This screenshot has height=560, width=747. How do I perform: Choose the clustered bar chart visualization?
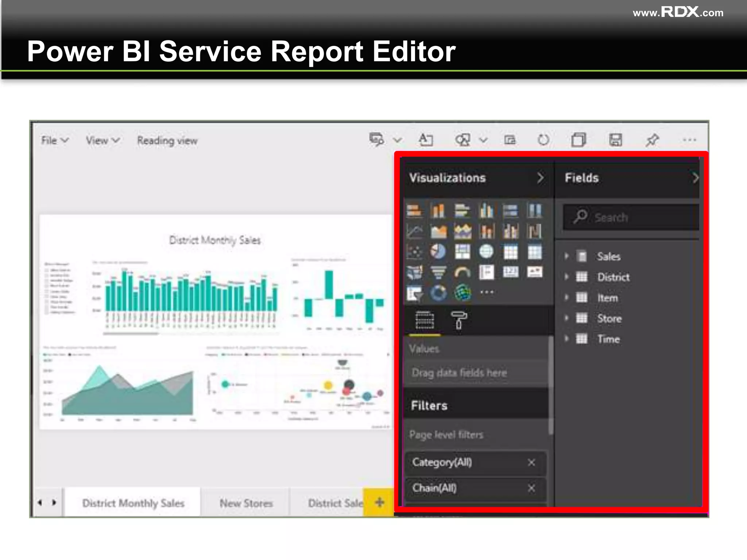[462, 211]
